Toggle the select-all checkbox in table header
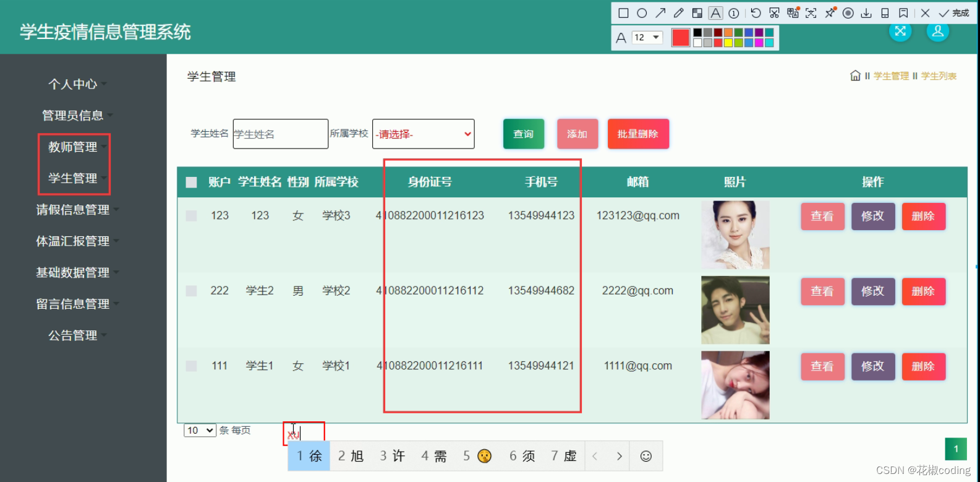 pyautogui.click(x=191, y=182)
